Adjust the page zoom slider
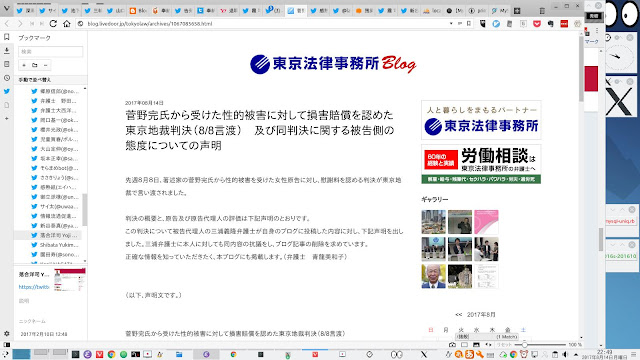This screenshot has width=640, height=360. click(x=540, y=345)
